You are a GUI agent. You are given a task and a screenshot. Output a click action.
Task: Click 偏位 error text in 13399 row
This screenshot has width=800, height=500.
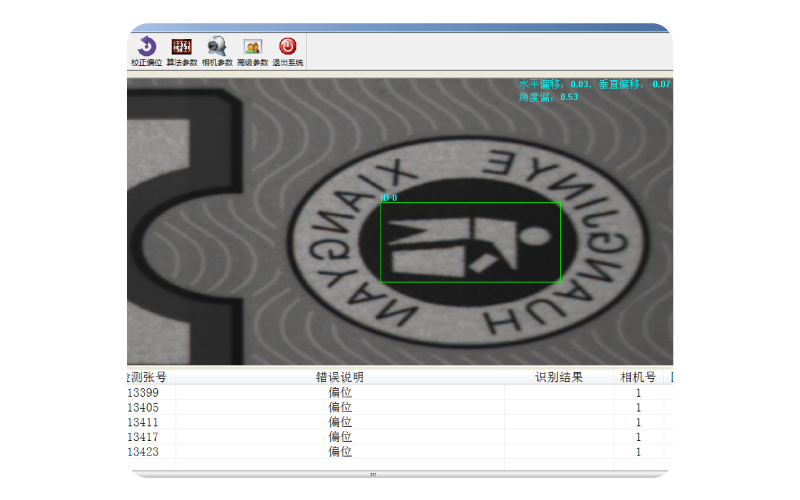coord(340,393)
